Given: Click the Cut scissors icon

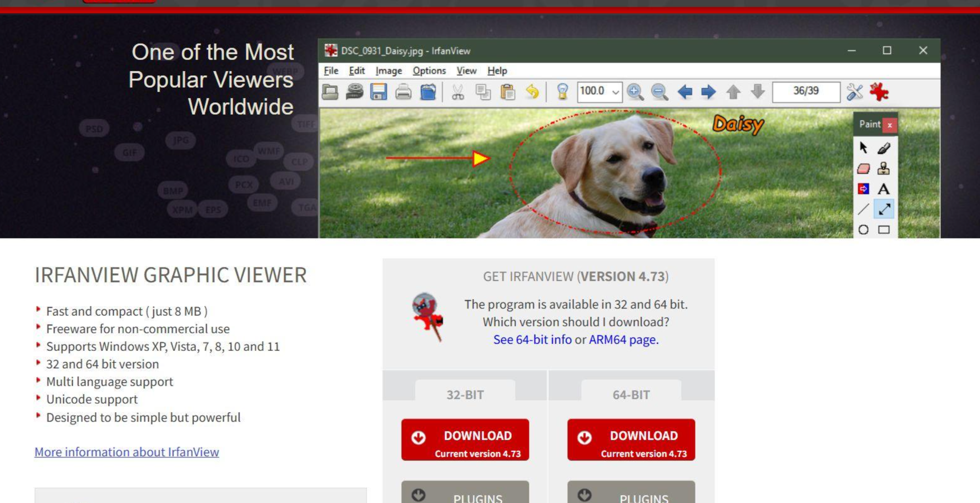Looking at the screenshot, I should (x=458, y=92).
